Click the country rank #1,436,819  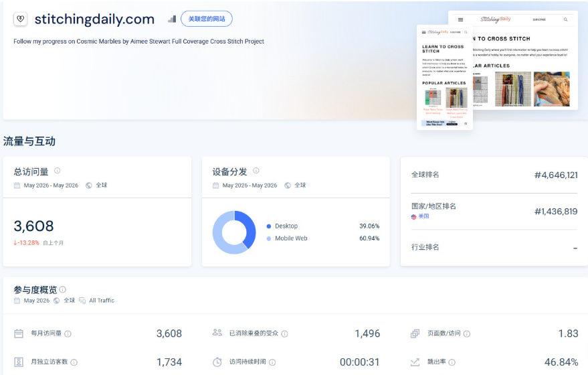pos(556,212)
